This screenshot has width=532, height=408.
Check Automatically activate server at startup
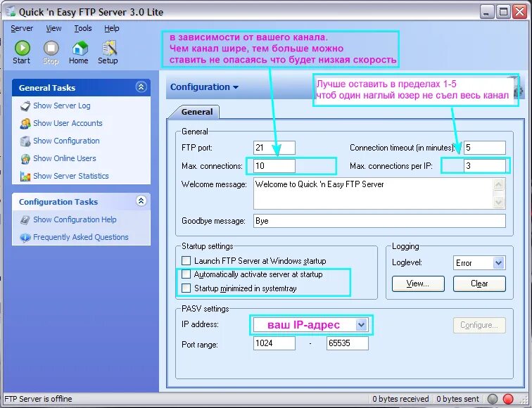[x=186, y=274]
